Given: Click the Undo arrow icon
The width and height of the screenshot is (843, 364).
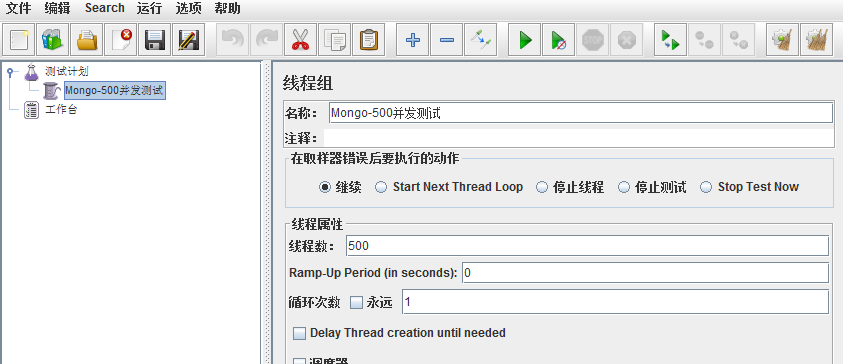Looking at the screenshot, I should [233, 40].
